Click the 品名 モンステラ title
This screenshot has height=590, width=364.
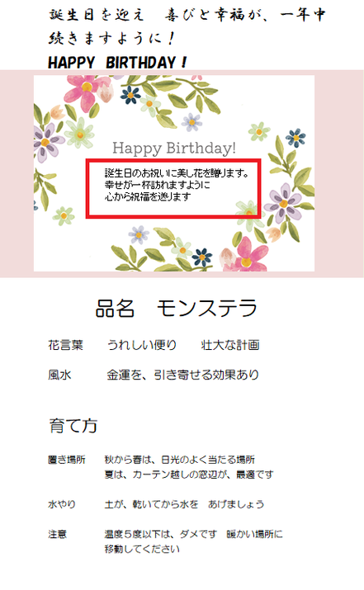pos(177,308)
